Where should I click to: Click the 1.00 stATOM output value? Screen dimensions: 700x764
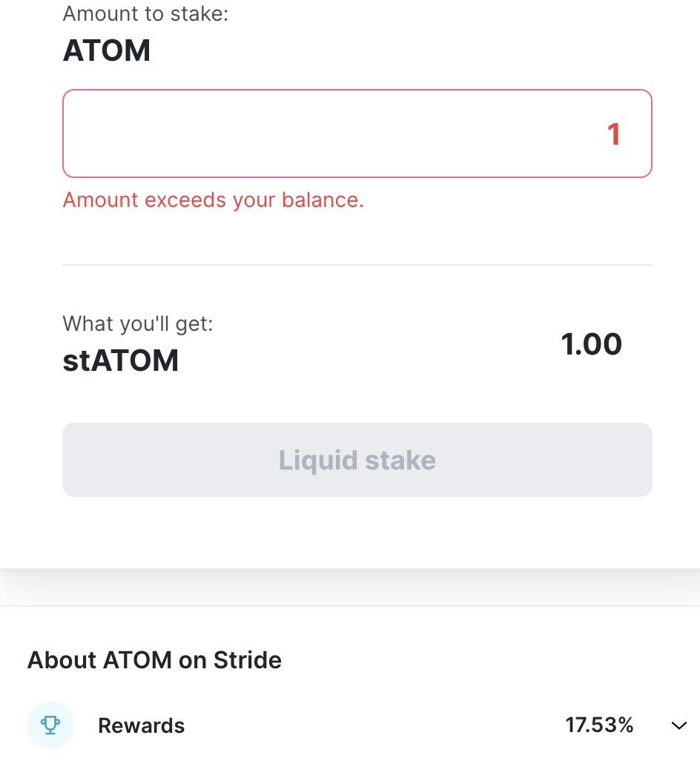point(592,344)
